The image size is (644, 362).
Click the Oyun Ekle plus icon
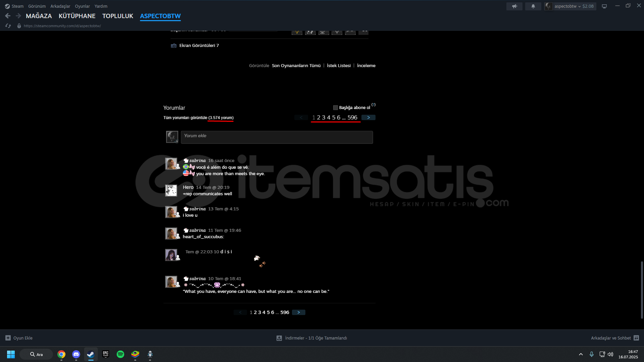[8, 338]
